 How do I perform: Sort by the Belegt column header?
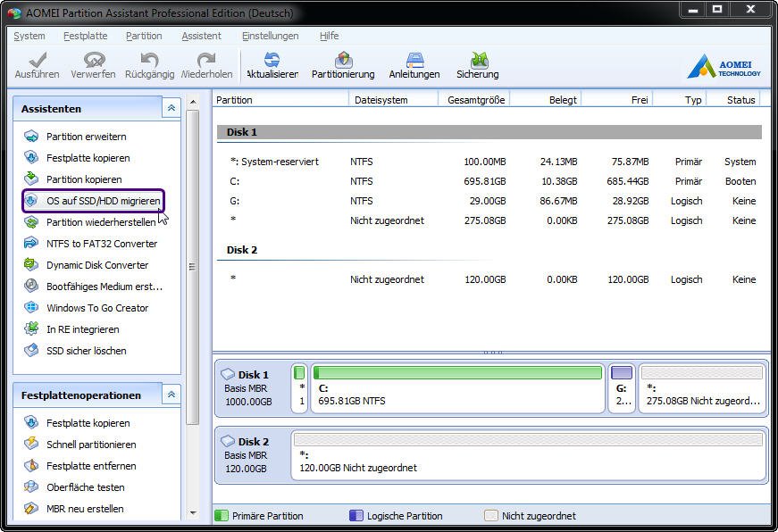pos(545,100)
